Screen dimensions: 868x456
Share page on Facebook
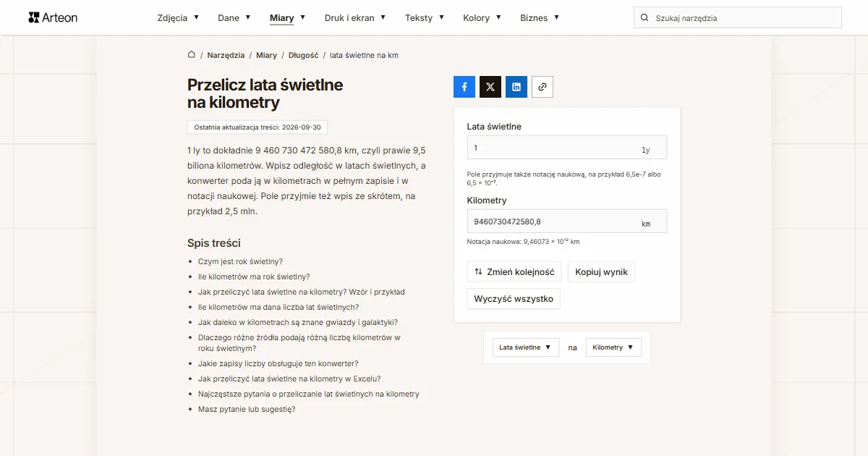point(464,87)
